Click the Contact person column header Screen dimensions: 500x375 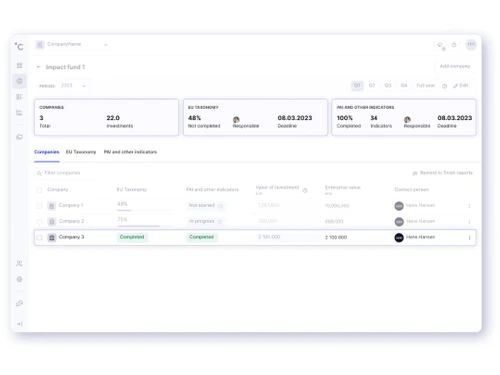pyautogui.click(x=411, y=189)
